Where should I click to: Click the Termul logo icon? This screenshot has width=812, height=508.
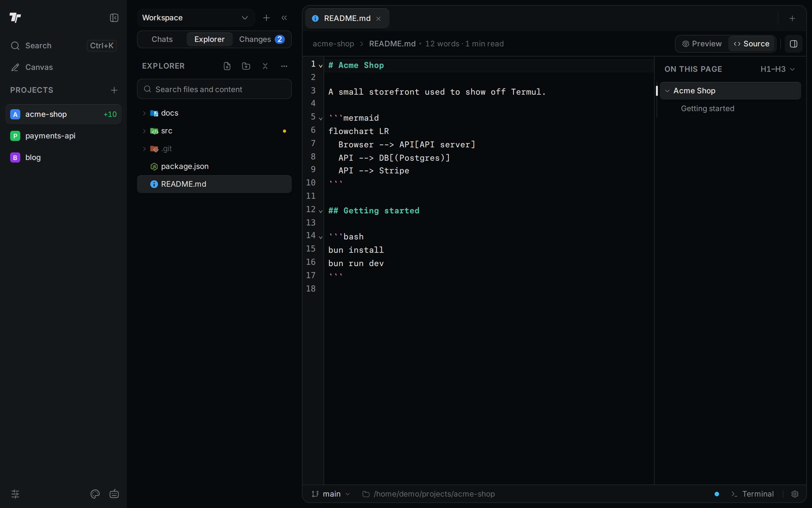[15, 17]
